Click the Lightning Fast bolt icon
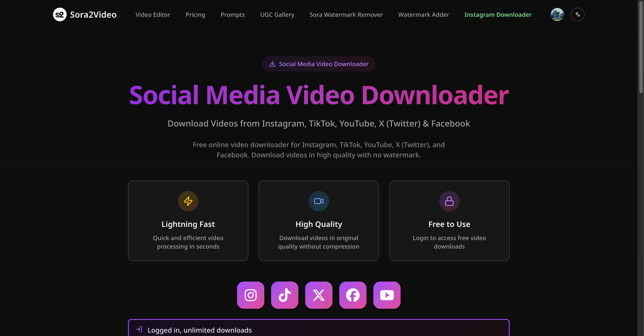Viewport: 644px width, 336px height. pyautogui.click(x=188, y=201)
